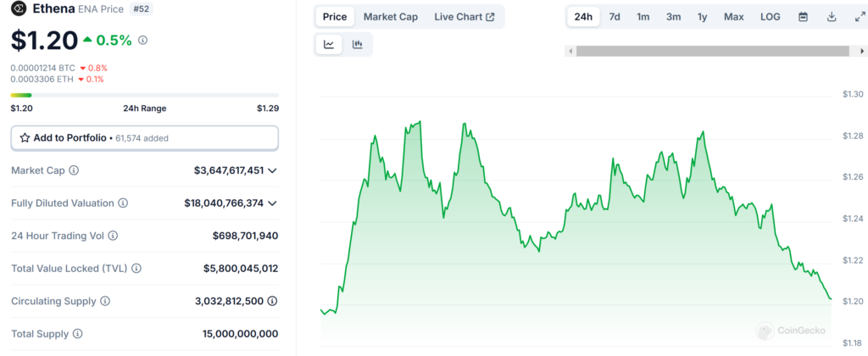The image size is (868, 356).
Task: Click the chart horizontal scrollbar thumb
Action: coord(712,51)
